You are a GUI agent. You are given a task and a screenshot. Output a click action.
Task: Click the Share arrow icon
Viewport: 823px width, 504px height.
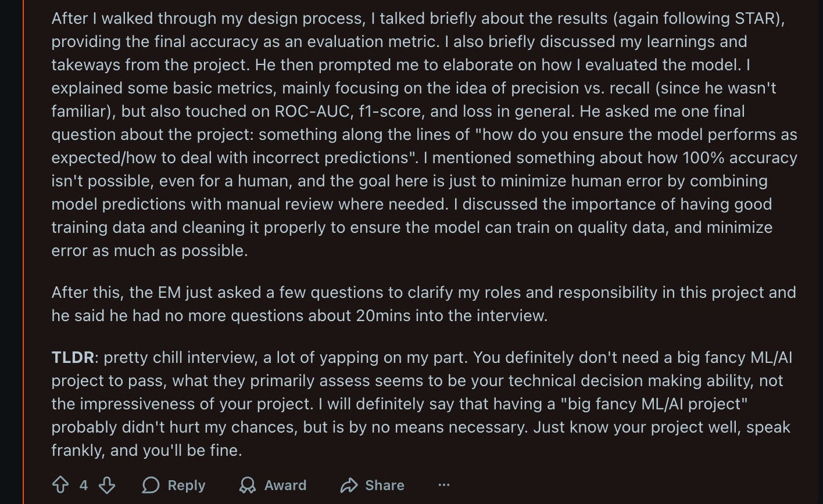[349, 485]
